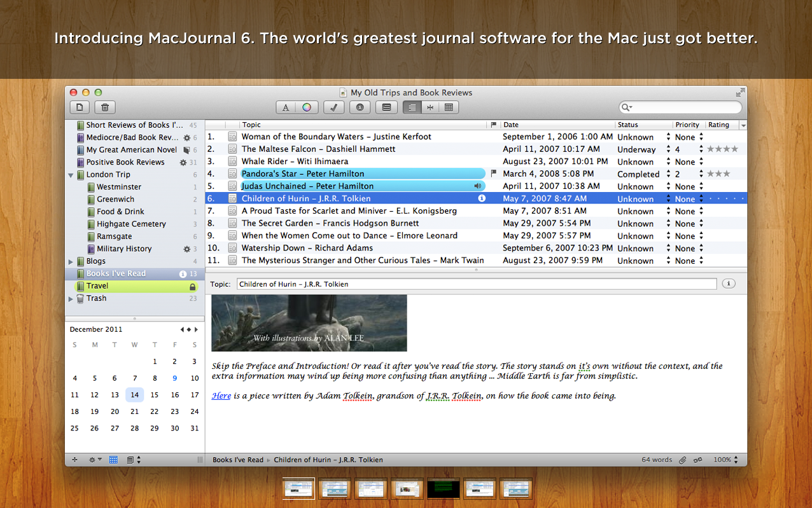Click the Topic text field in editor

(x=476, y=284)
